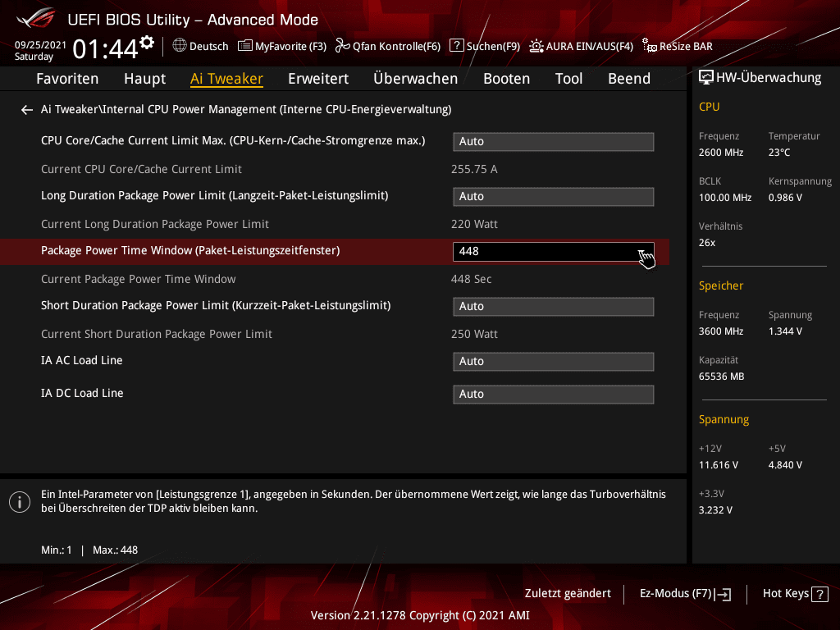Click the Qfan fan icon

point(342,46)
